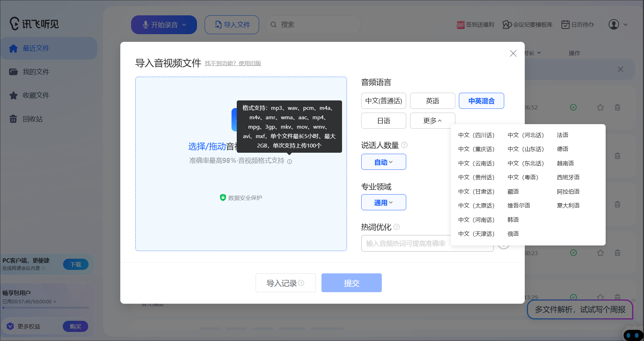
Task: Click the 导入文件 button
Action: pyautogui.click(x=232, y=25)
